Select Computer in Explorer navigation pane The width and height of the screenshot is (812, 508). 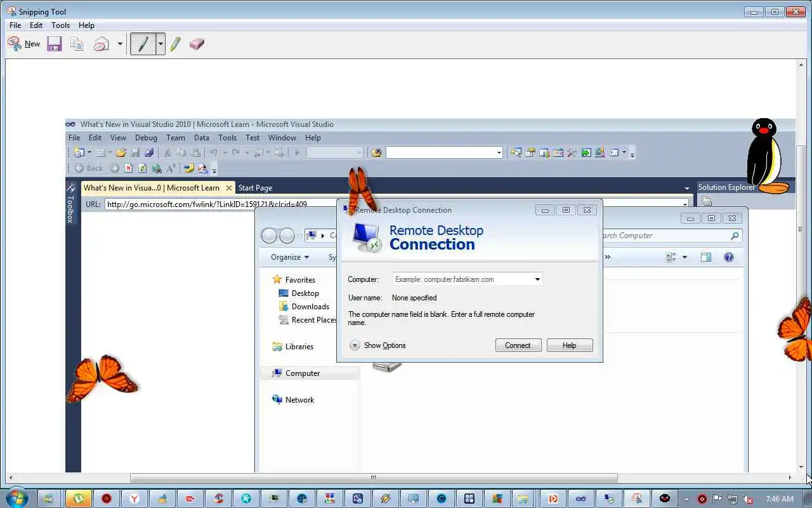pos(310,373)
